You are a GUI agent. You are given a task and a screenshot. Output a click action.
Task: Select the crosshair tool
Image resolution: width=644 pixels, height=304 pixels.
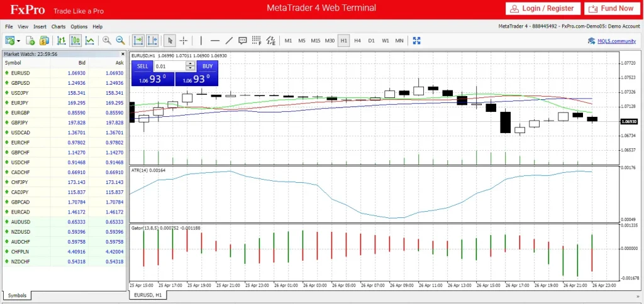[x=184, y=41]
